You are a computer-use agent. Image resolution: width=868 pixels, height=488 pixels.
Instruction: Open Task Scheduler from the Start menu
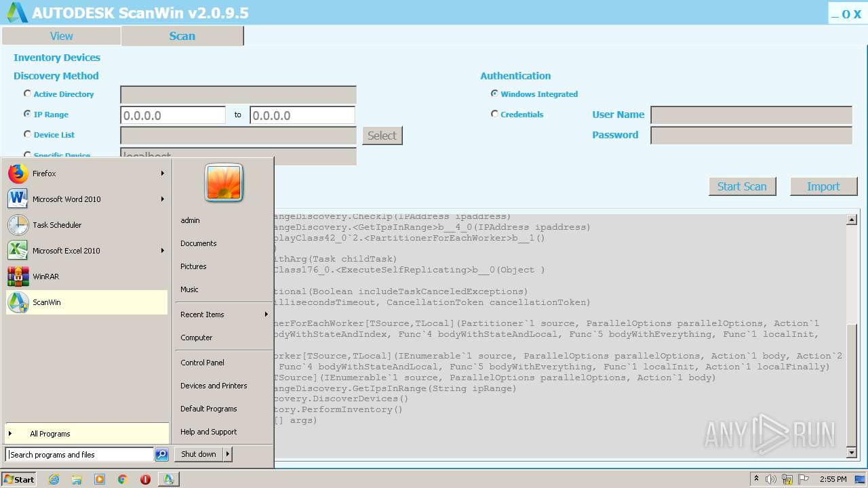pyautogui.click(x=86, y=225)
